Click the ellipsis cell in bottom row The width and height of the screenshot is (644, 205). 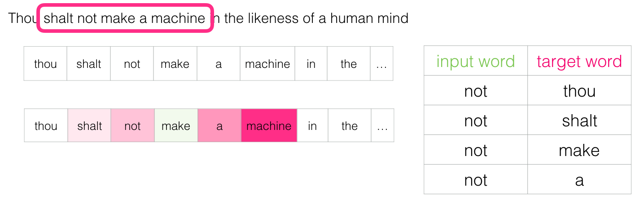tap(382, 125)
